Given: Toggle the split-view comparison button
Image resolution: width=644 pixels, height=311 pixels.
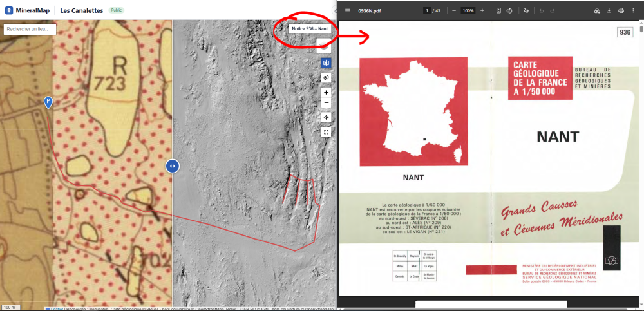Looking at the screenshot, I should pyautogui.click(x=326, y=63).
